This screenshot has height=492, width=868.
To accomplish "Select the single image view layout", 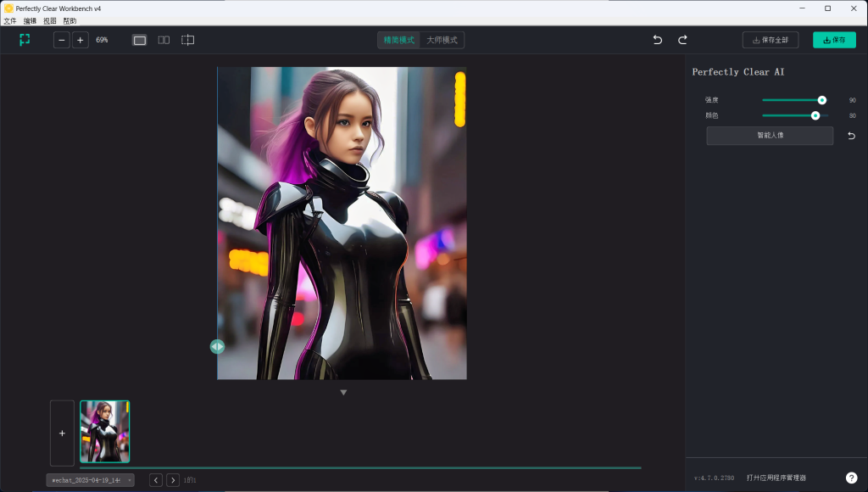I will [140, 40].
